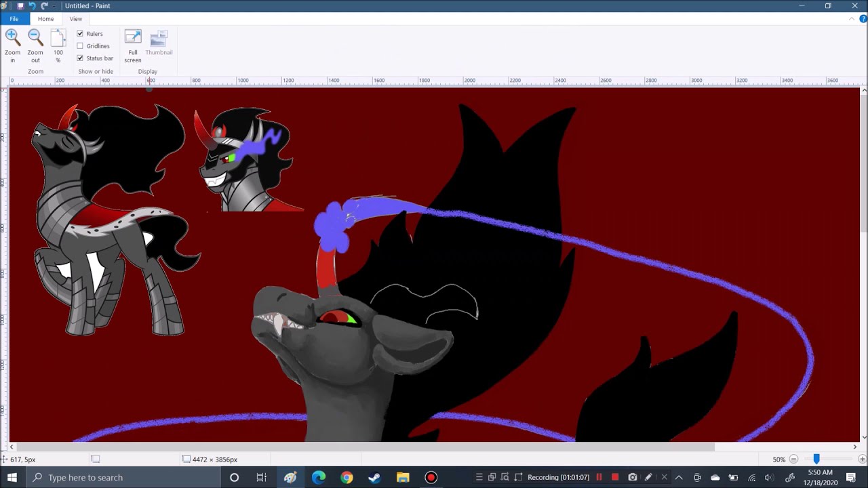
Task: Click the zoom slider minus button
Action: (x=793, y=460)
